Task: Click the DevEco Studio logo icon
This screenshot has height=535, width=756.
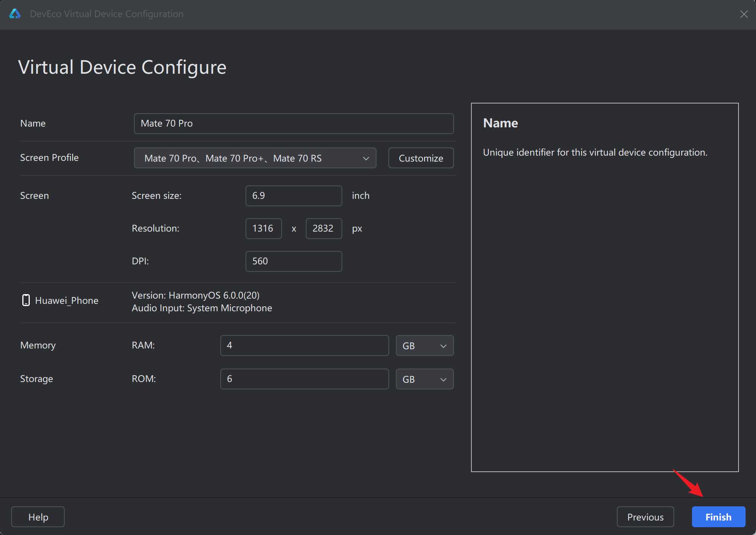Action: [15, 14]
